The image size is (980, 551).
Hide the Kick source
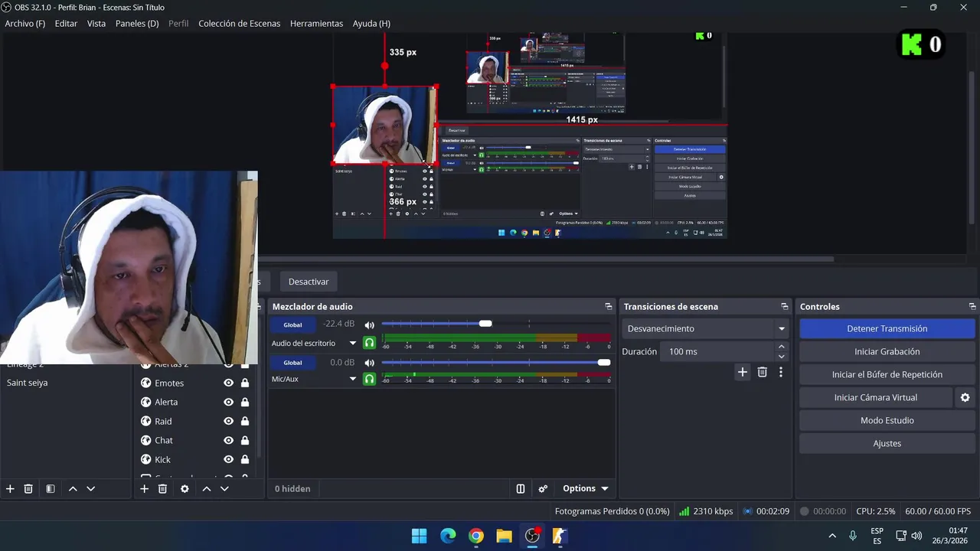[228, 459]
